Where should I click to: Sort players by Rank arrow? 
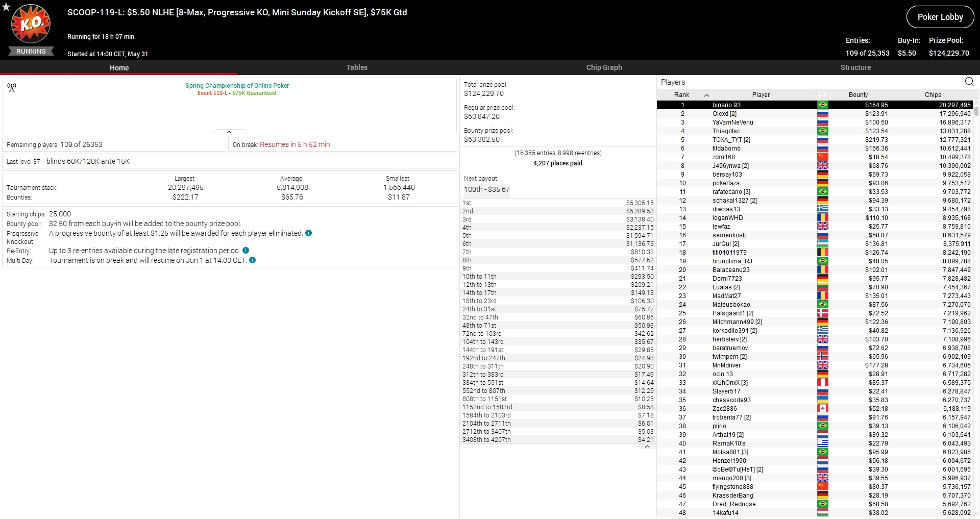(706, 95)
